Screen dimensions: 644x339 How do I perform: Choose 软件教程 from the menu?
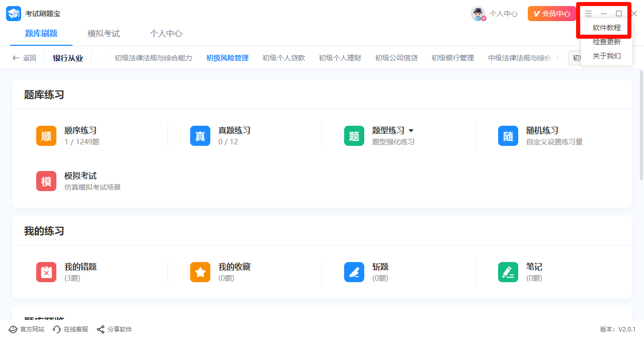coord(607,28)
